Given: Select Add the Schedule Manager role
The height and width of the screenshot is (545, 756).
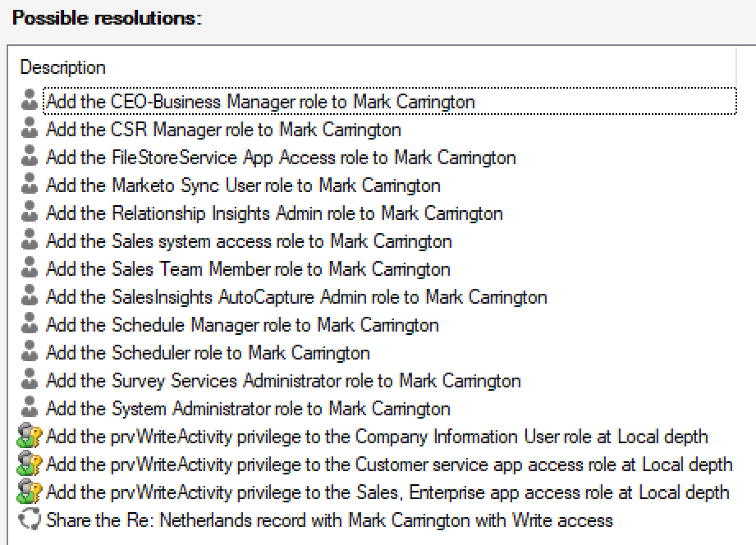Looking at the screenshot, I should [242, 325].
